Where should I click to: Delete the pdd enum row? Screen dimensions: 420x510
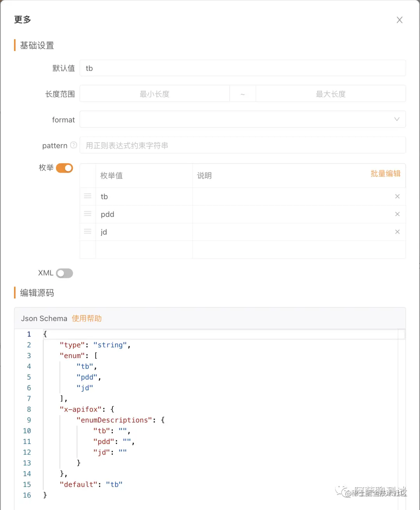[x=397, y=214]
